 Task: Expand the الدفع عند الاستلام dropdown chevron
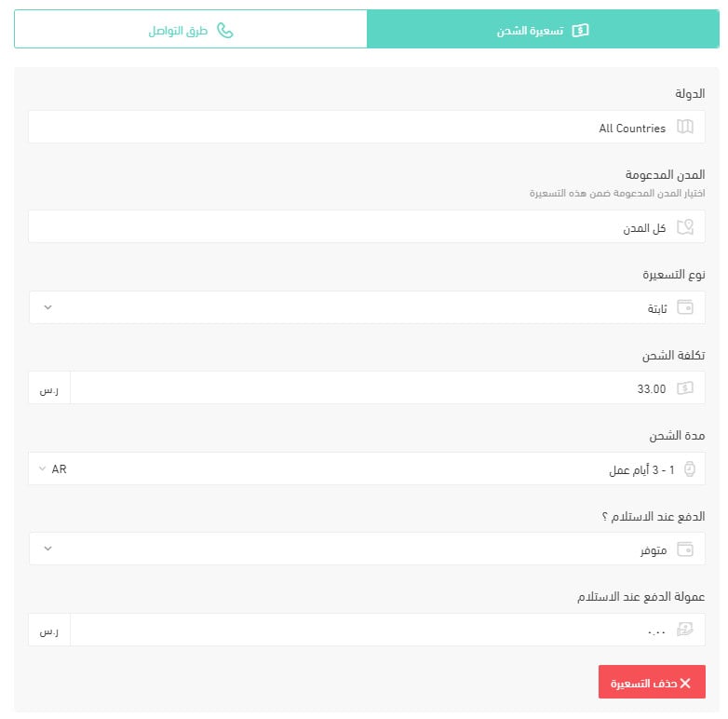tap(47, 549)
